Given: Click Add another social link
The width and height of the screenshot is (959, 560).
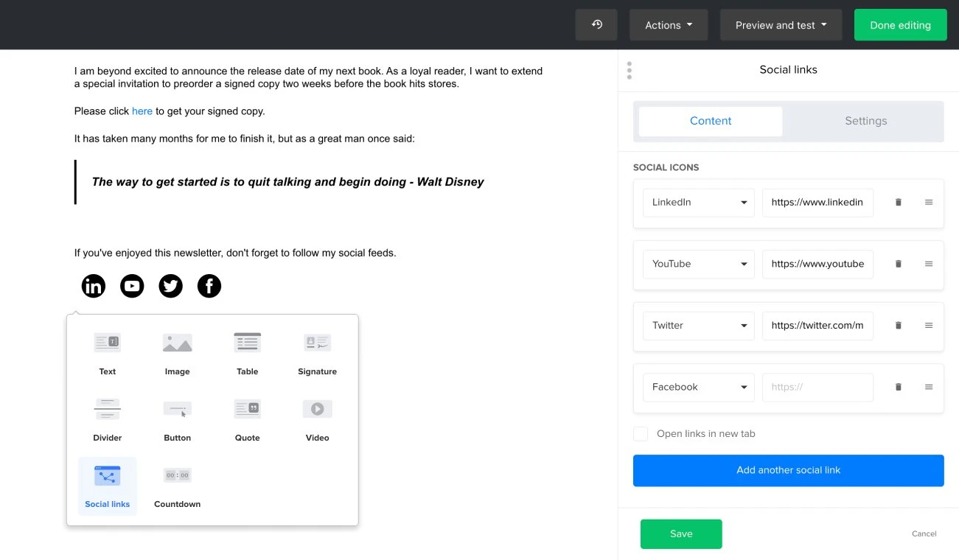Looking at the screenshot, I should click(x=788, y=470).
